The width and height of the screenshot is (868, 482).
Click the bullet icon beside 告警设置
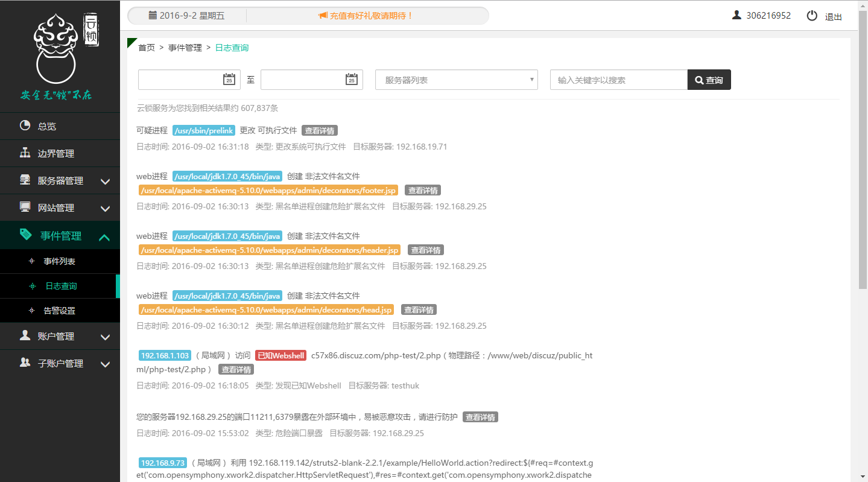coord(31,310)
